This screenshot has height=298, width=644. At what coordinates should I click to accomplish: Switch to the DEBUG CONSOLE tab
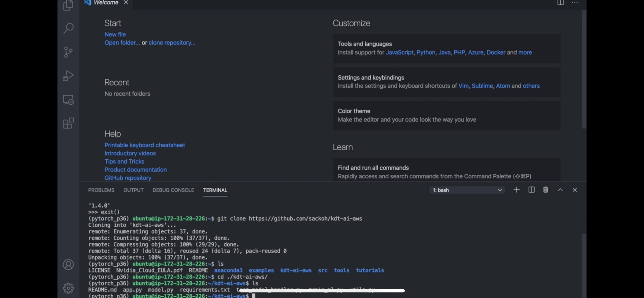pos(173,190)
